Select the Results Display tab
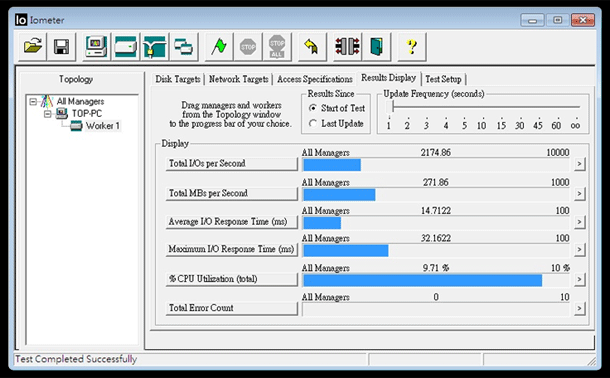This screenshot has height=378, width=610. [x=389, y=78]
